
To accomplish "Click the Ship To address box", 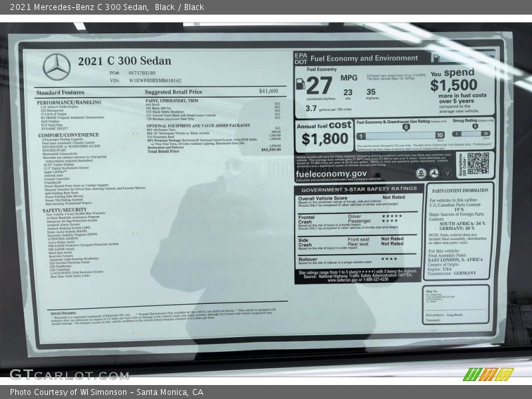I will [456, 305].
